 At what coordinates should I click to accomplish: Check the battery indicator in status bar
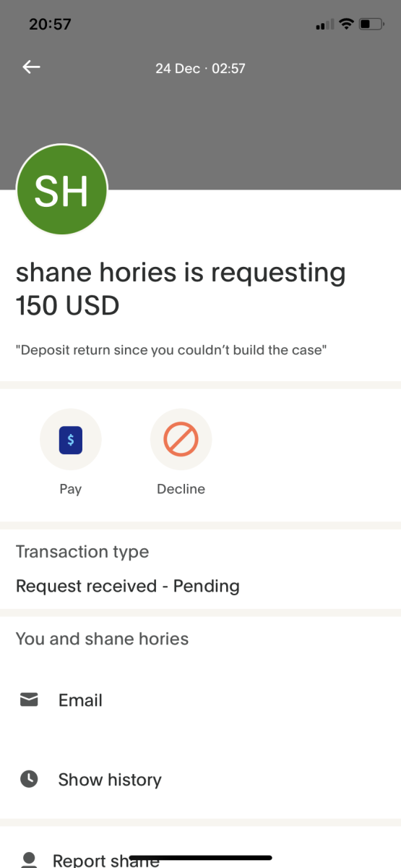point(371,25)
